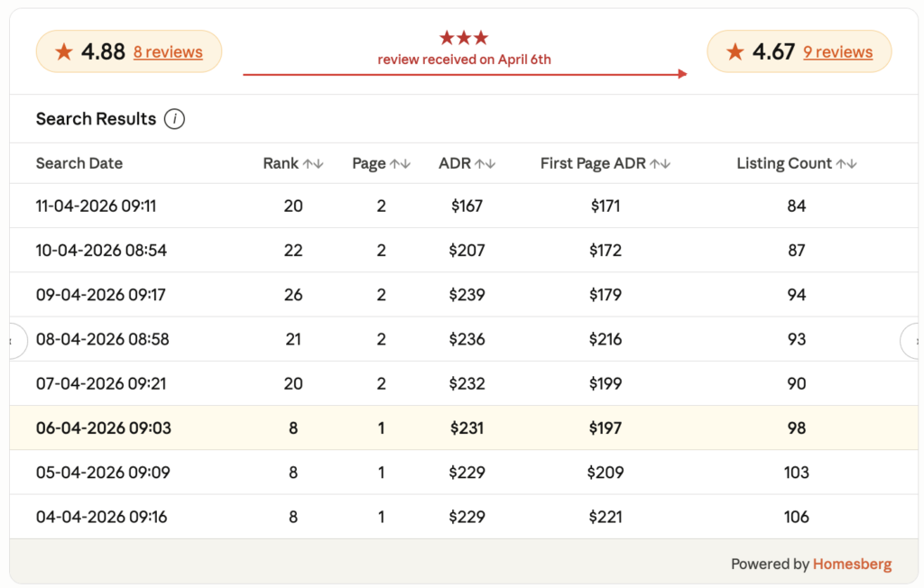
Task: Click the 4.88 rating badge star
Action: 64,51
